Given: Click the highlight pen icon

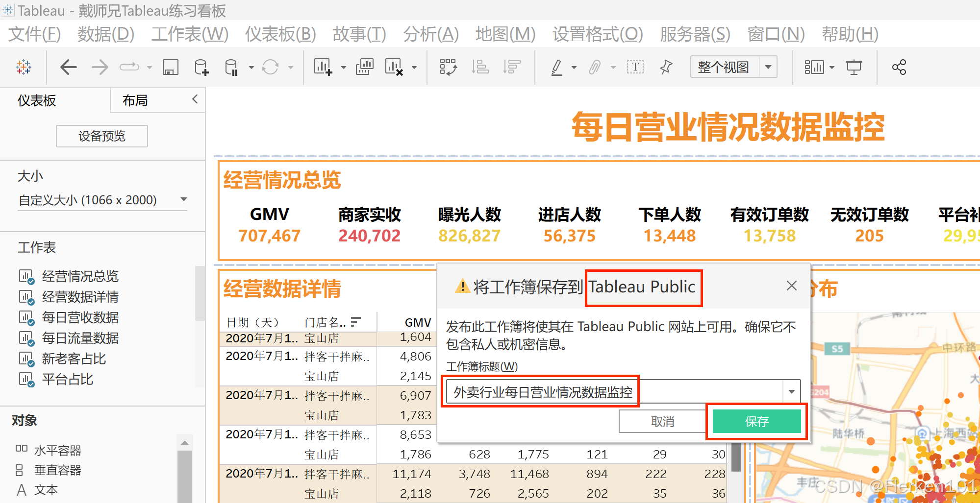Looking at the screenshot, I should [x=557, y=67].
